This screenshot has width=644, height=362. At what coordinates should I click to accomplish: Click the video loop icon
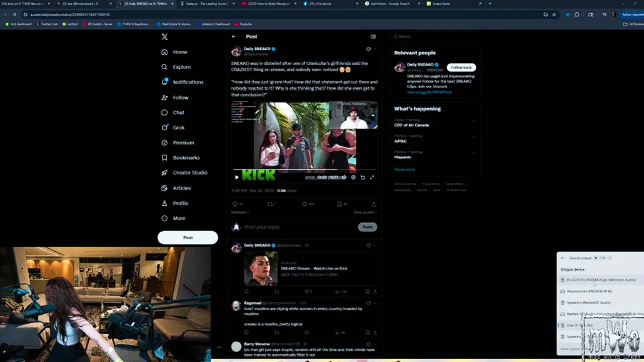coord(363,177)
